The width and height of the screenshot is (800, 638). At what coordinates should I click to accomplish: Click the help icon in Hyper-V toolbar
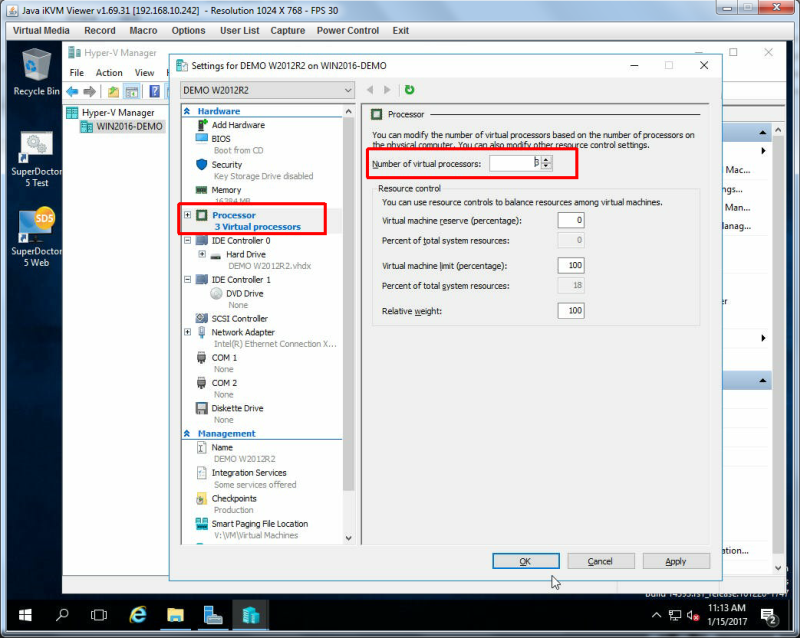click(154, 92)
